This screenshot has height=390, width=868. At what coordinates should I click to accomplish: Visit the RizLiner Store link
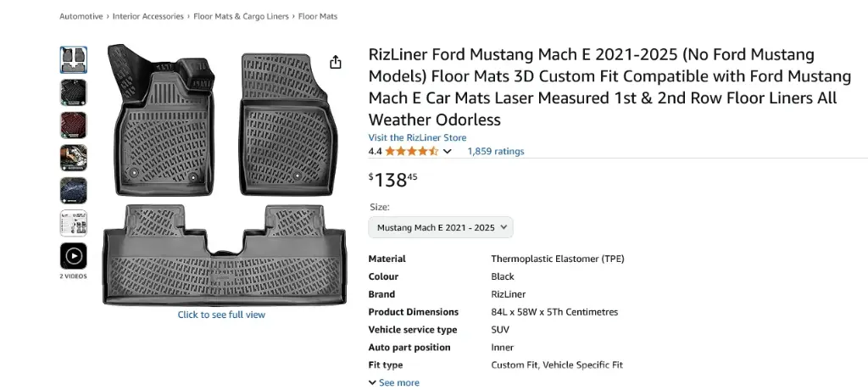[x=417, y=137]
